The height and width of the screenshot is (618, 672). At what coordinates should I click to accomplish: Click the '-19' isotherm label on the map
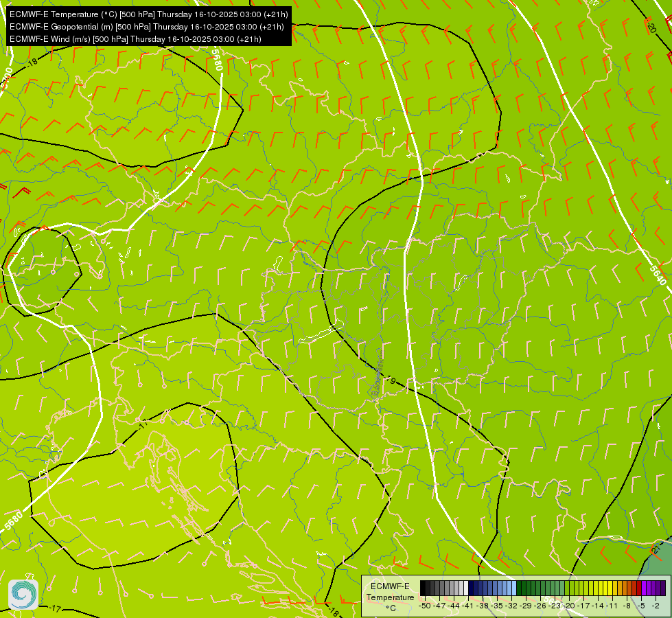point(390,380)
